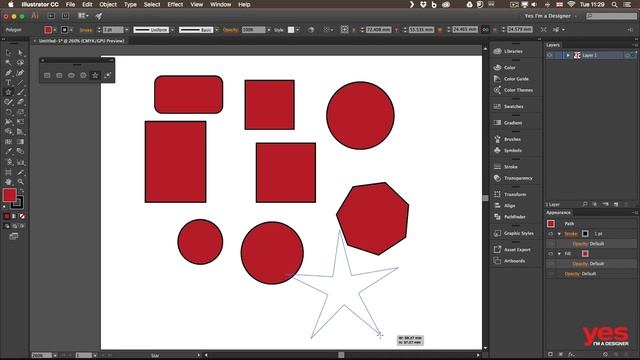Choose Ellipse tool in floating shape panel
640x360 pixels.
71,76
